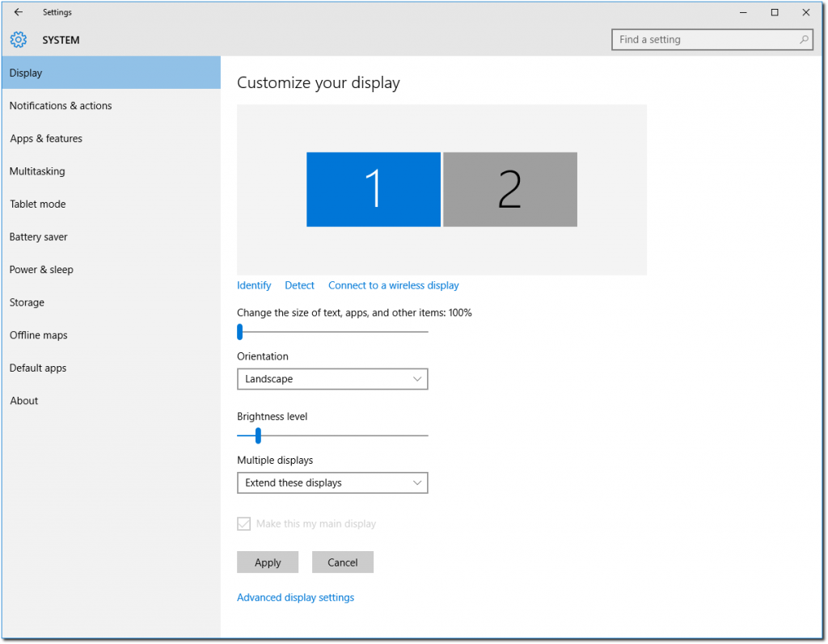Toggle 'Make this my main display' checkbox
Viewport: 828px width, 644px height.
pyautogui.click(x=243, y=524)
